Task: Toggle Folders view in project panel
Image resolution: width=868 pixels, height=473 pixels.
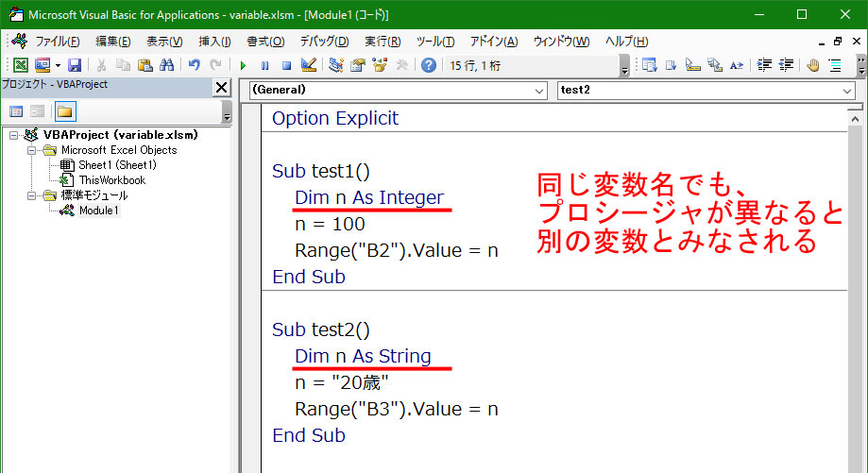Action: click(64, 111)
